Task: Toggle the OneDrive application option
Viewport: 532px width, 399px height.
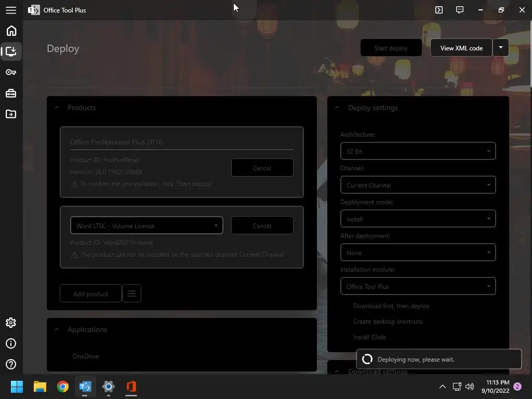Action: tap(86, 356)
